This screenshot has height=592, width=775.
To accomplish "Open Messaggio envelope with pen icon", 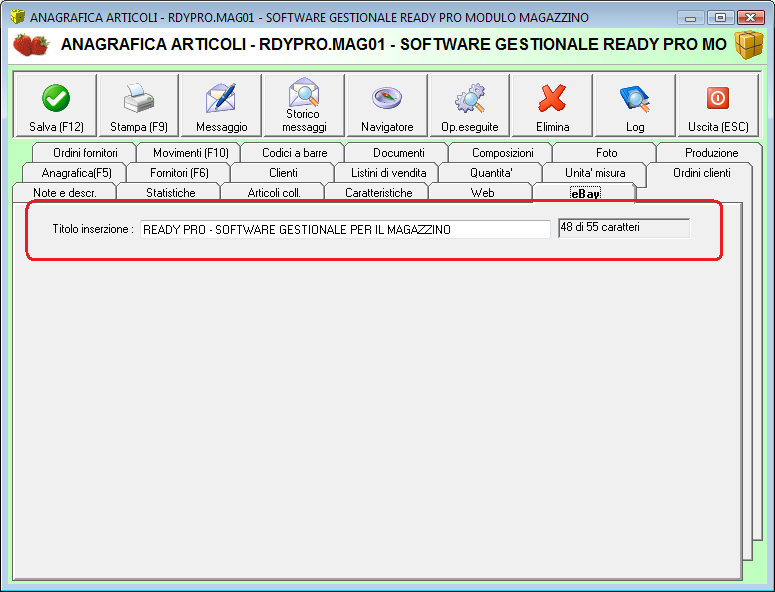I will coord(221,98).
